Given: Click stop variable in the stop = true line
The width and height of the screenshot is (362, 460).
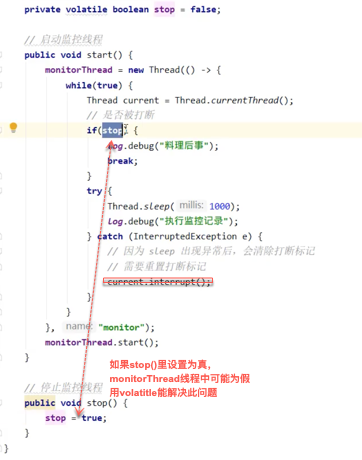Looking at the screenshot, I should 55,418.
